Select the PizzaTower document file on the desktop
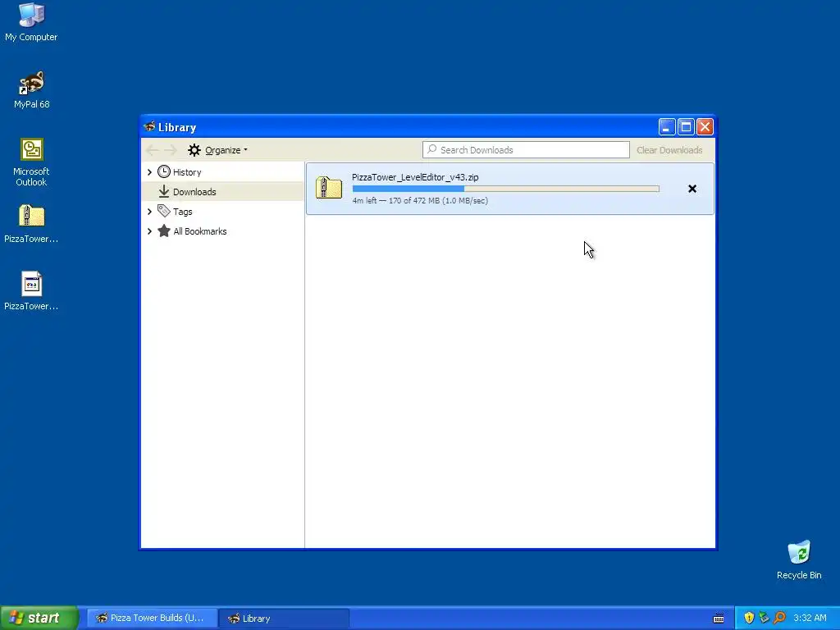Screen dimensions: 840x630 tap(32, 291)
